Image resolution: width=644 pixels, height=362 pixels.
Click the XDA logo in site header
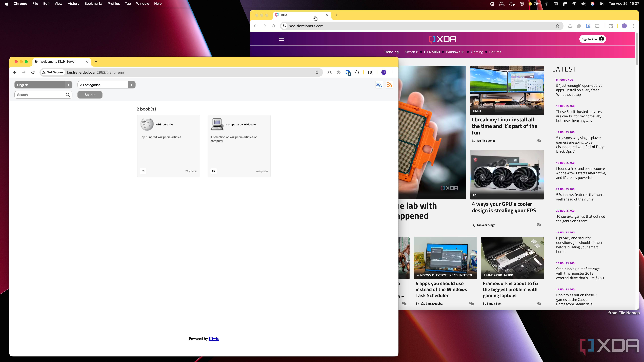(442, 39)
